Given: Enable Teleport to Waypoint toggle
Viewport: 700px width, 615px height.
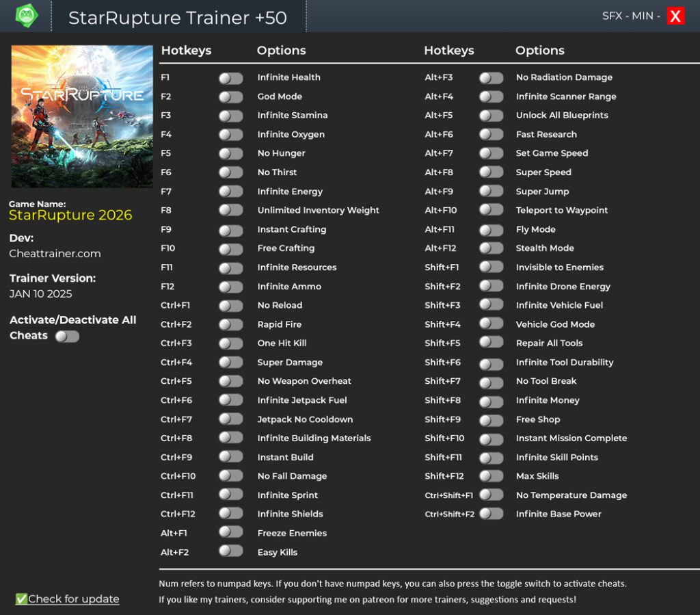Looking at the screenshot, I should [x=491, y=211].
